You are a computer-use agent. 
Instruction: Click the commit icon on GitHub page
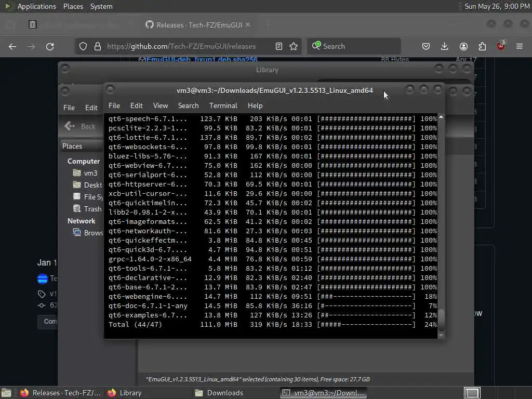coord(42,305)
